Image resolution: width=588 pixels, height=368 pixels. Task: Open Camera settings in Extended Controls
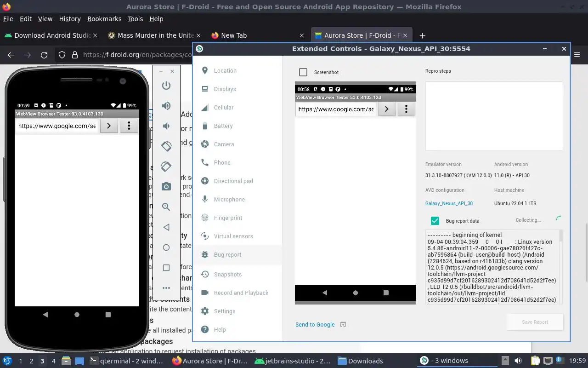[237, 144]
